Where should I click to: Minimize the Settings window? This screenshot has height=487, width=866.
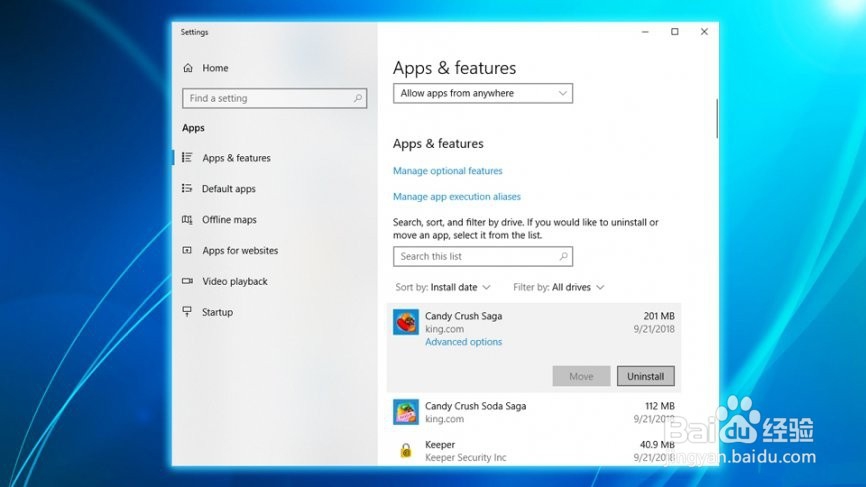[x=645, y=31]
